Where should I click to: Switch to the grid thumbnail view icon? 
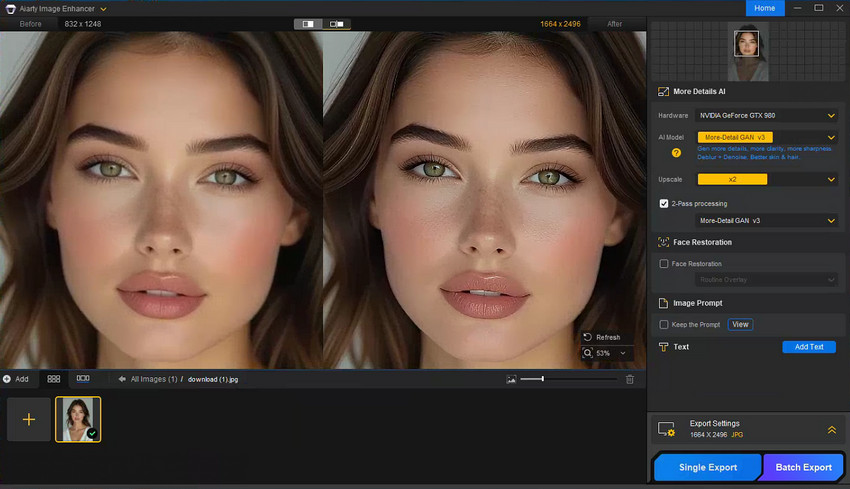coord(54,379)
